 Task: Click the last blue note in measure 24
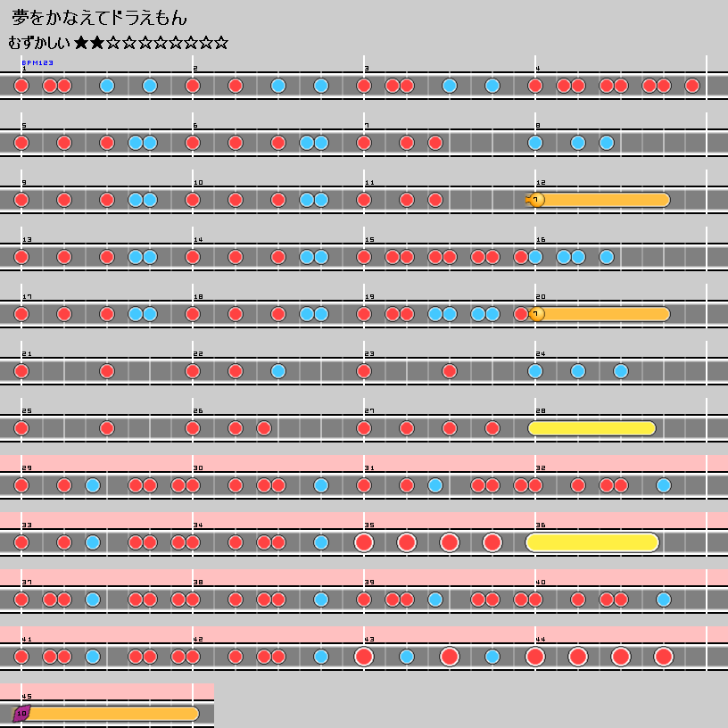click(621, 371)
